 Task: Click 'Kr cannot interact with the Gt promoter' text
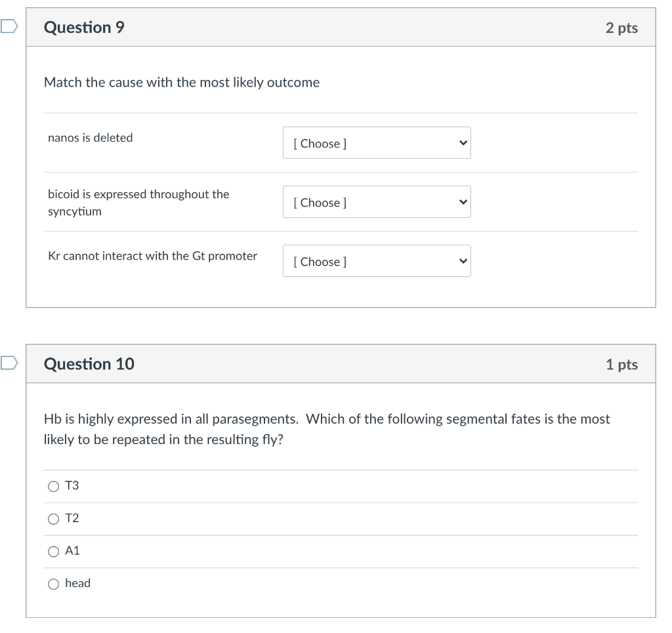[x=152, y=256]
